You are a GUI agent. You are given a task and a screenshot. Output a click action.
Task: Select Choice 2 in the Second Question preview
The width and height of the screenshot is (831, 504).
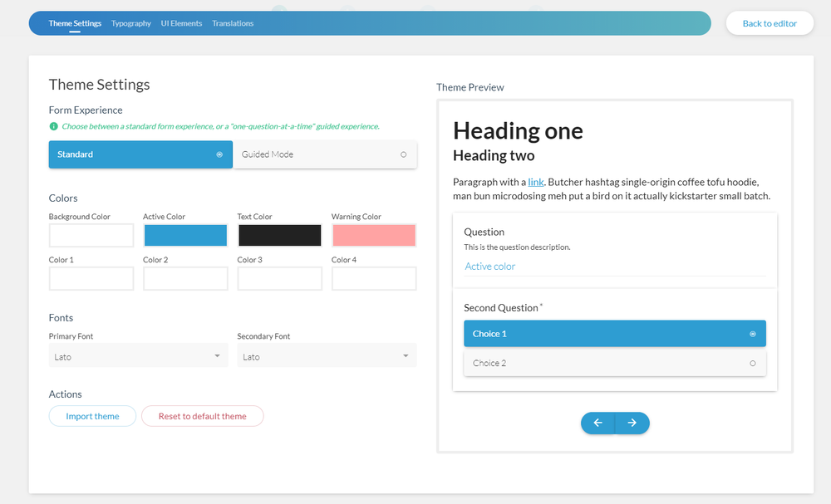[614, 363]
